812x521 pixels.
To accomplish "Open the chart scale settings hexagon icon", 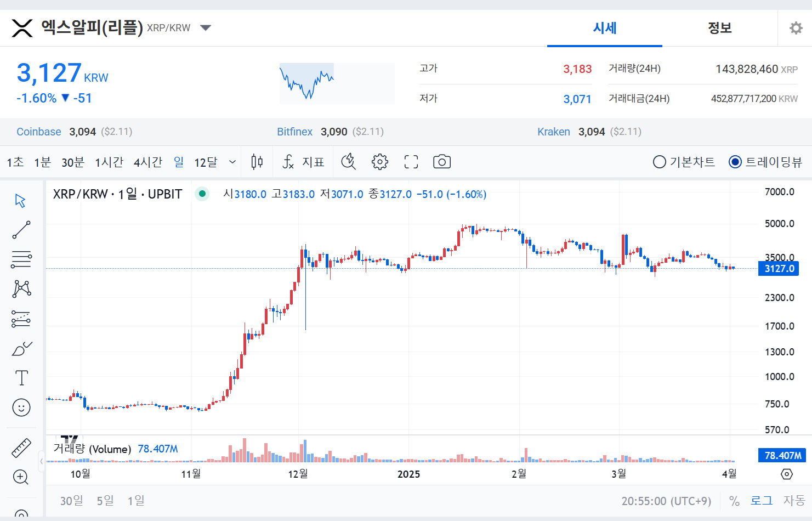I will pos(787,474).
